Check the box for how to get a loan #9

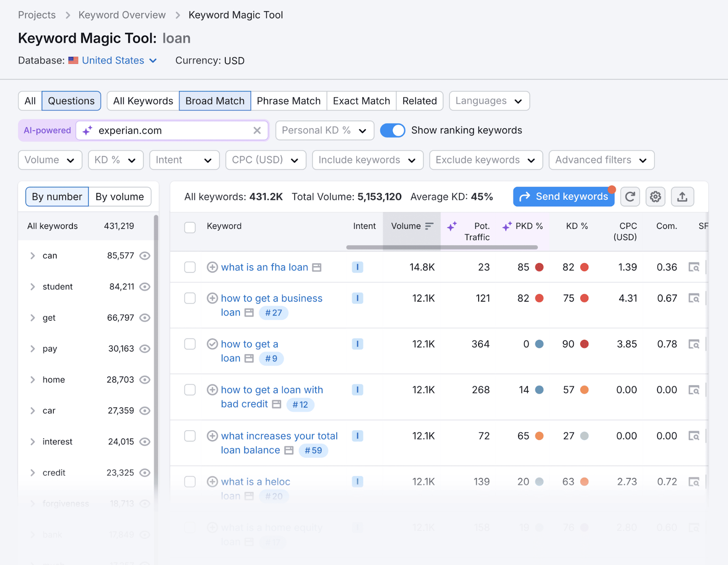coord(190,344)
